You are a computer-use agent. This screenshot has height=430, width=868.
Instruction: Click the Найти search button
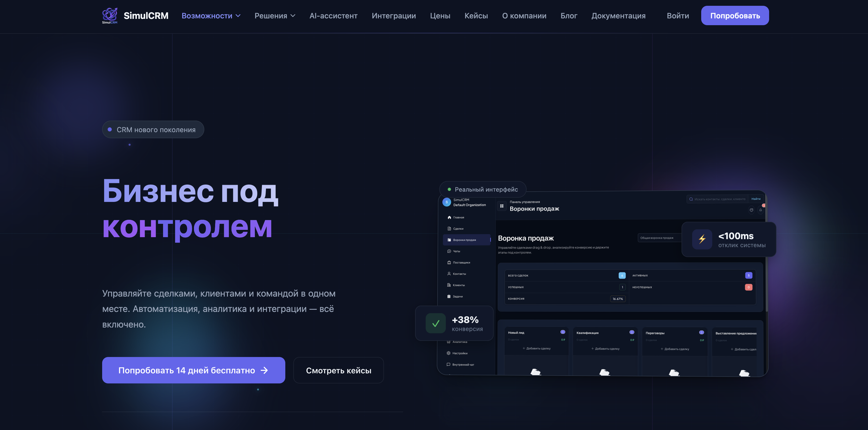pos(756,199)
